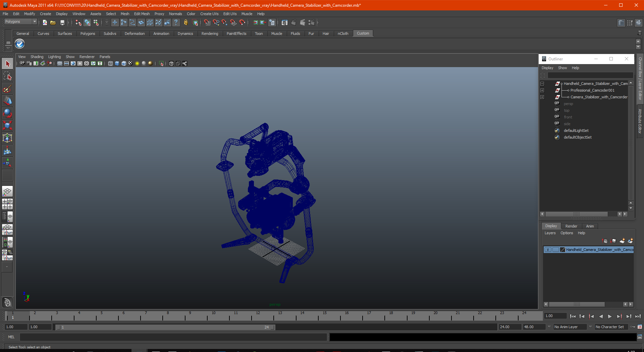Open viewport Shading menu

click(x=37, y=57)
